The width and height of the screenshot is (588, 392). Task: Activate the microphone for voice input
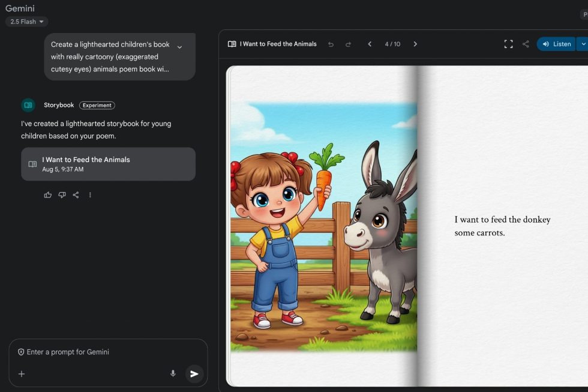click(x=173, y=373)
